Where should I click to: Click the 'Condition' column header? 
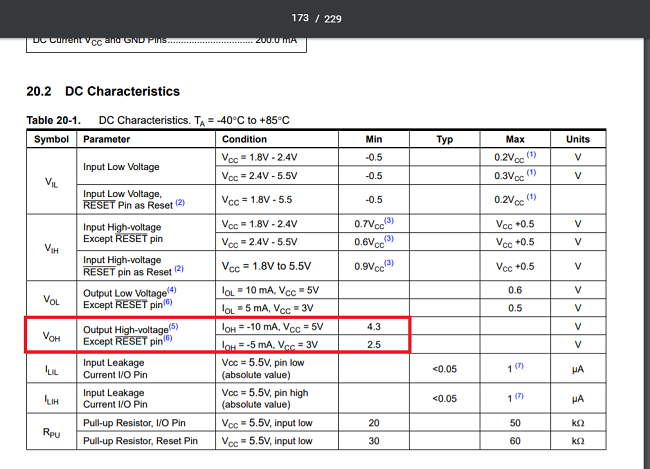244,139
